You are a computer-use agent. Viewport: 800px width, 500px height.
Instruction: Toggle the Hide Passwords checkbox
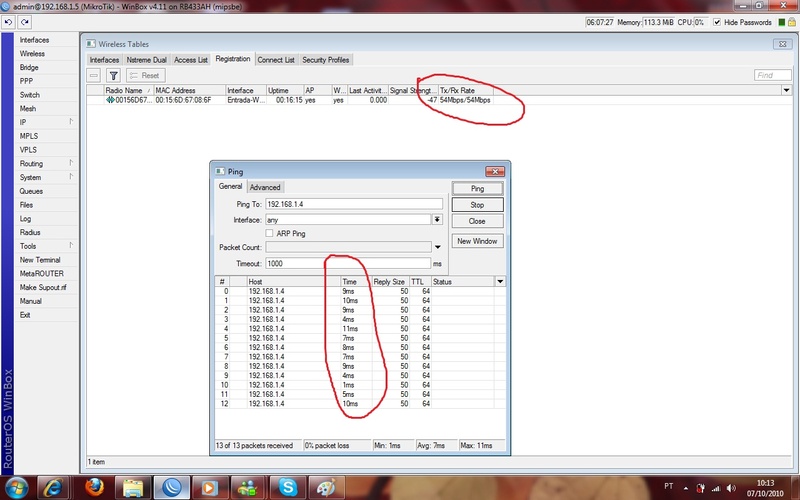click(717, 22)
